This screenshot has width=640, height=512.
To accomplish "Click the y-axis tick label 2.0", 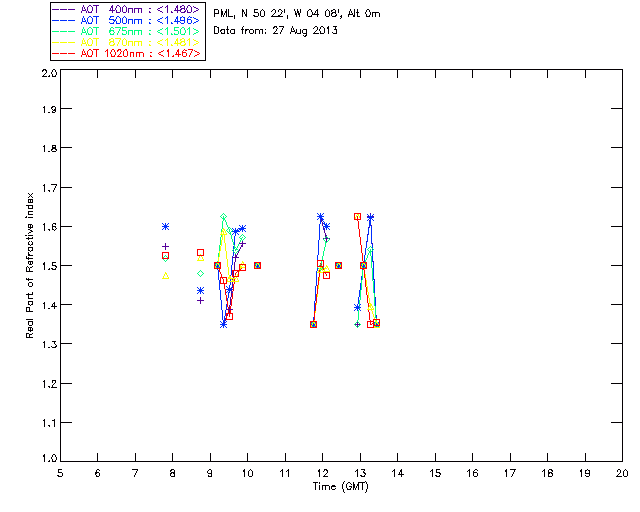I will (x=49, y=73).
